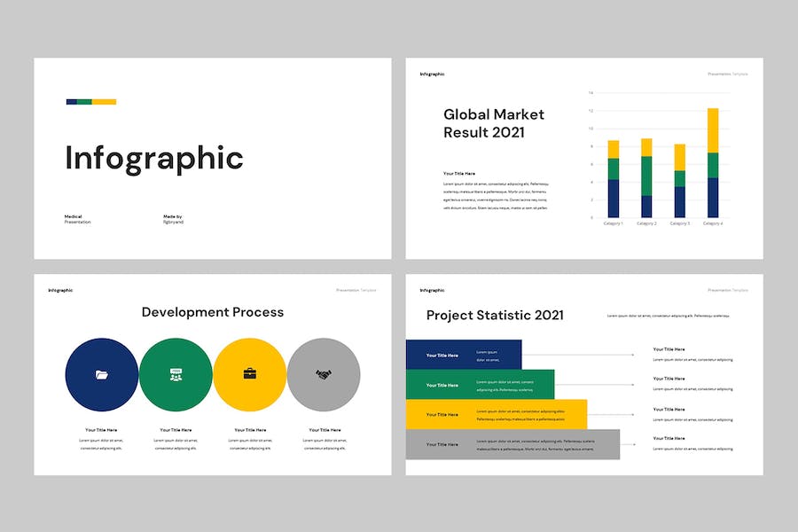The image size is (798, 532).
Task: Click the "Made by" credit on cover slide
Action: (x=173, y=219)
